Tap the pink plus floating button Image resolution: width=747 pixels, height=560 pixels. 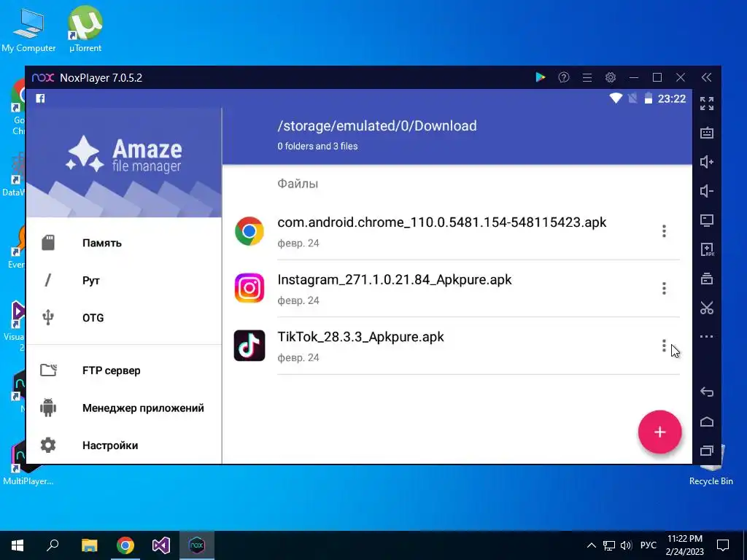click(659, 432)
